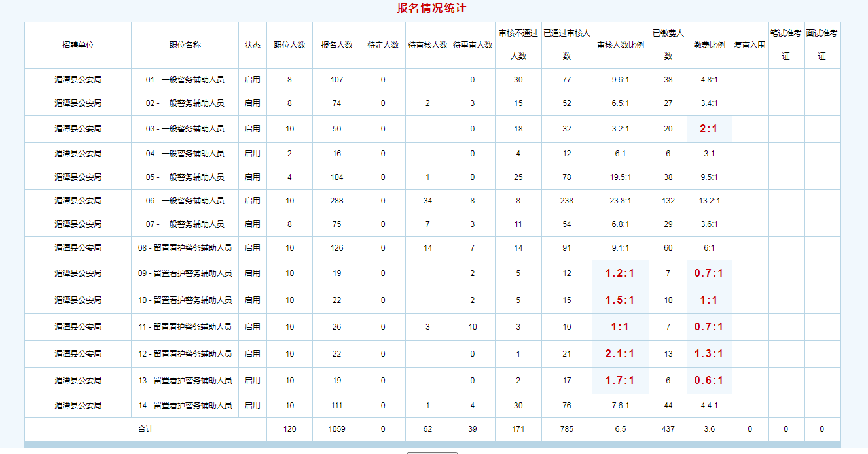Click position 06 - 一般警务辅助人员

click(x=185, y=201)
